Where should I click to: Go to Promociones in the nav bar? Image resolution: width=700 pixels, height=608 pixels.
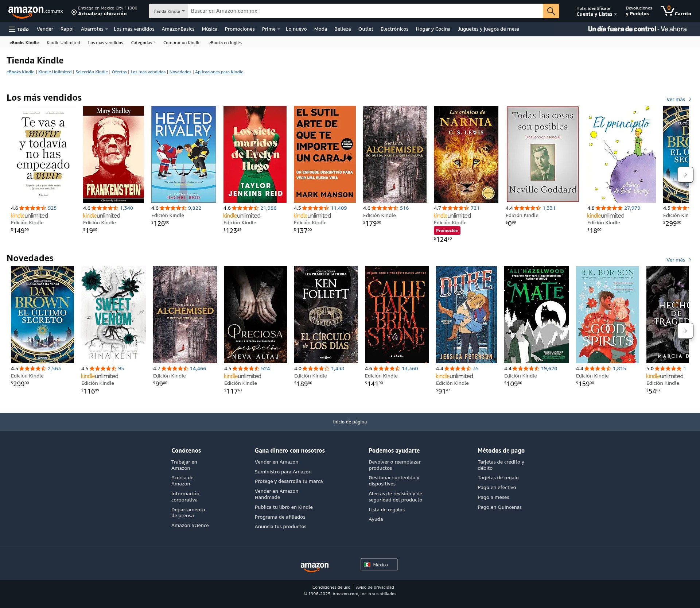pos(240,29)
